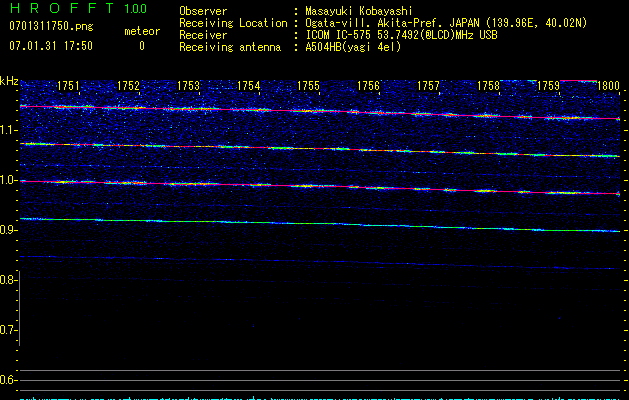Image resolution: width=629 pixels, height=400 pixels.
Task: Click the kHz axis unit label
Action: click(9, 81)
